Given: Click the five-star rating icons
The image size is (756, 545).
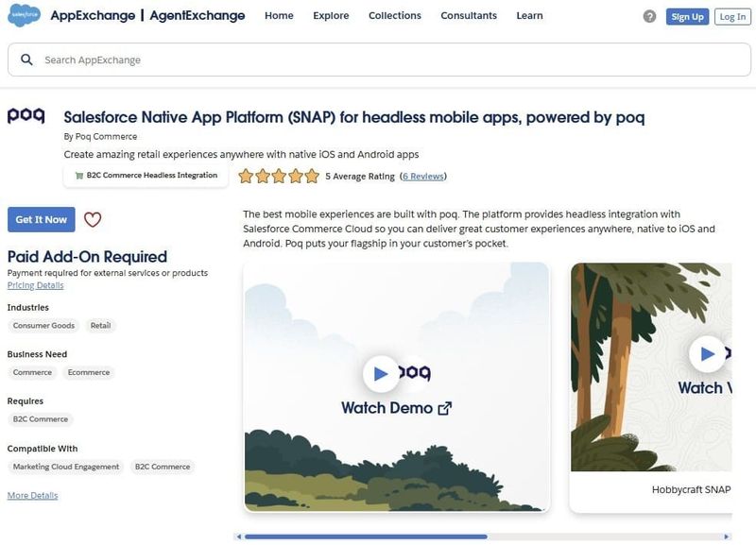Looking at the screenshot, I should [278, 176].
